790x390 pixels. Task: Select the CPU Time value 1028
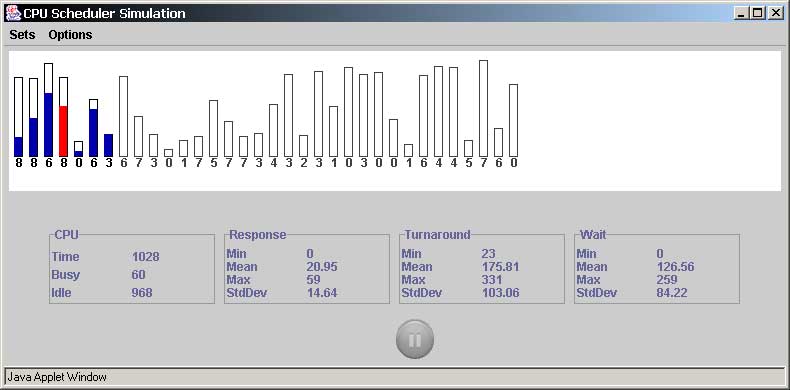[146, 257]
